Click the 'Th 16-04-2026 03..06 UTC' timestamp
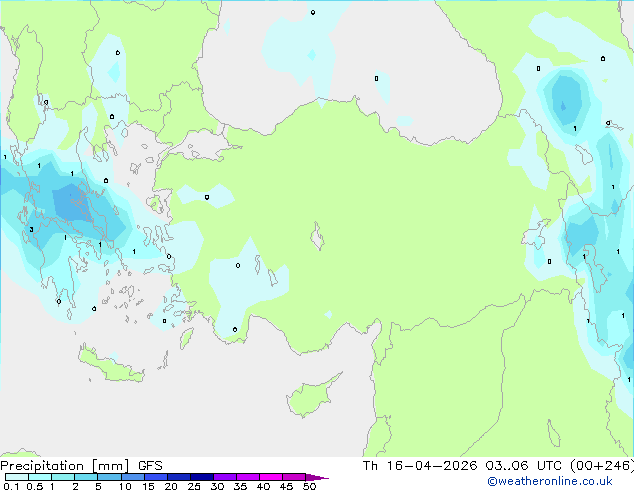Viewport: 634px width, 490px height. click(462, 466)
